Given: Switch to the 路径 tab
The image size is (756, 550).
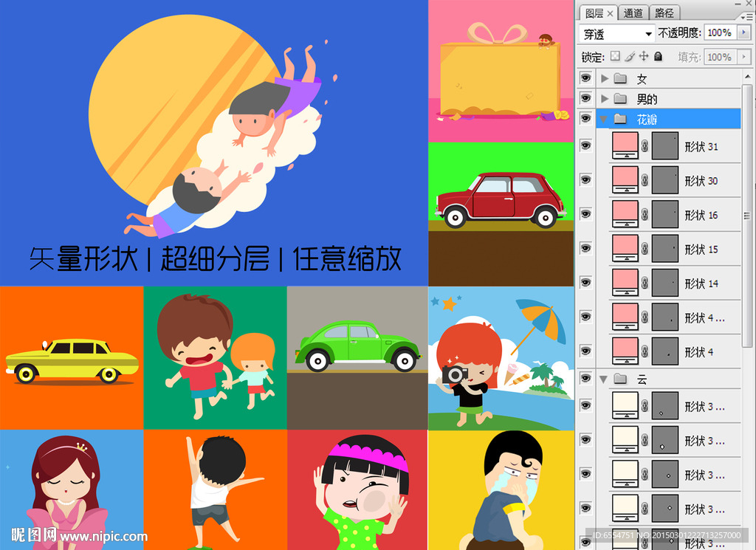Looking at the screenshot, I should (664, 13).
